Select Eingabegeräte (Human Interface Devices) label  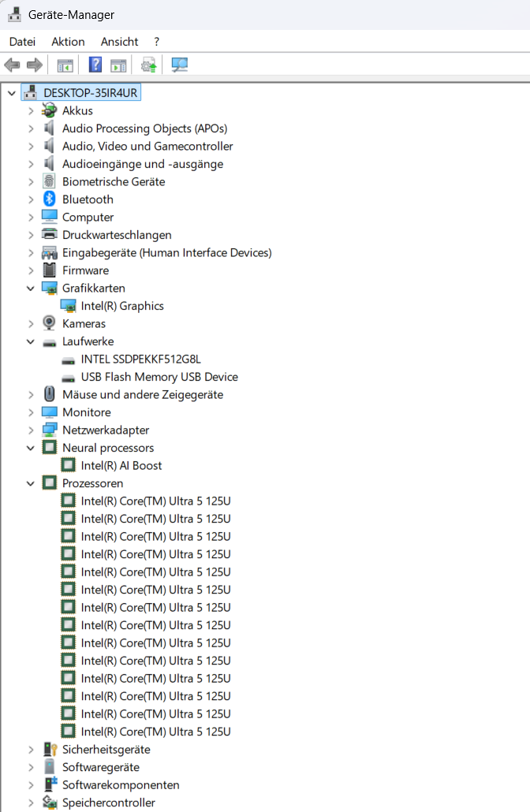click(167, 252)
